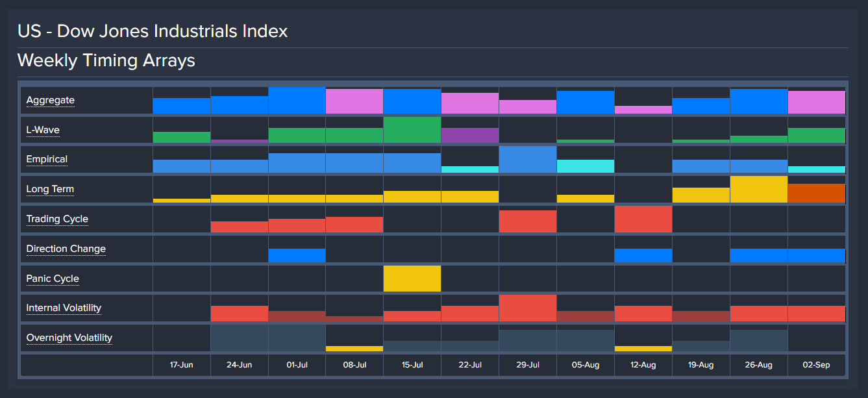The image size is (868, 398).
Task: Select the yellow Overnight Volatility bar for 12-Aug
Action: point(643,349)
